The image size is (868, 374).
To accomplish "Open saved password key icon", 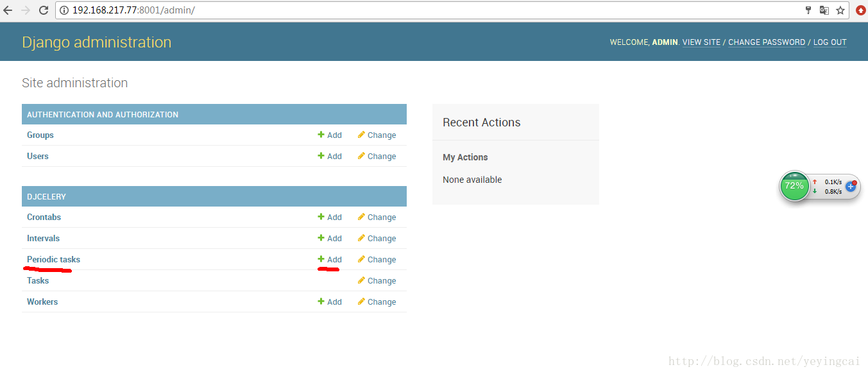I will 808,10.
